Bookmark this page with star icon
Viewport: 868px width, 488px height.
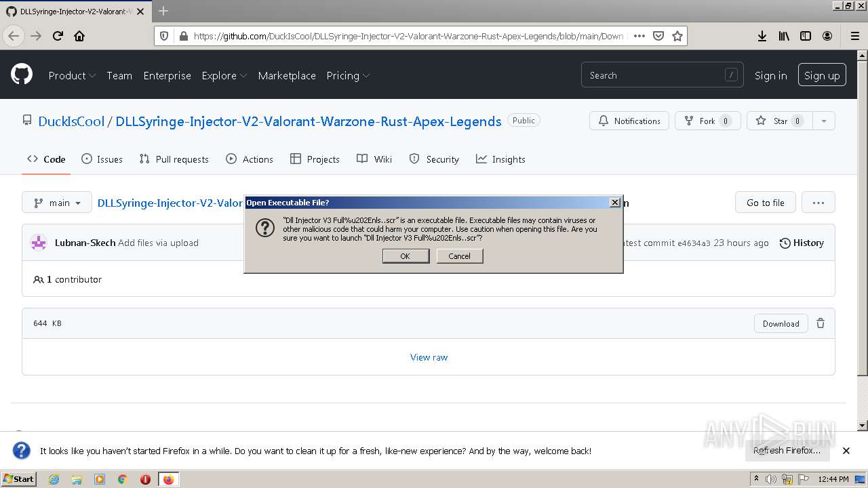[x=677, y=36]
